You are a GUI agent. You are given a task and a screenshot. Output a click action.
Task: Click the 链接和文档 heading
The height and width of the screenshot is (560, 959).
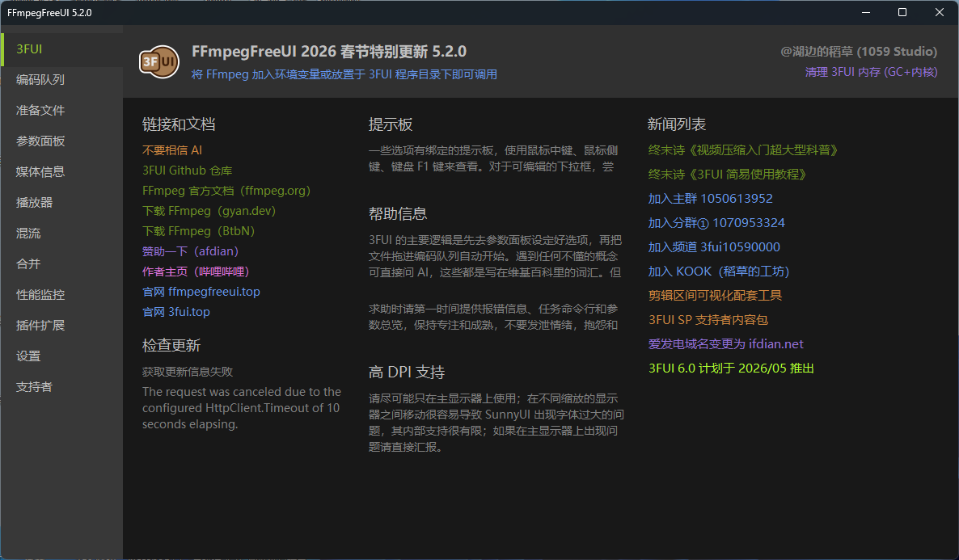(x=179, y=124)
